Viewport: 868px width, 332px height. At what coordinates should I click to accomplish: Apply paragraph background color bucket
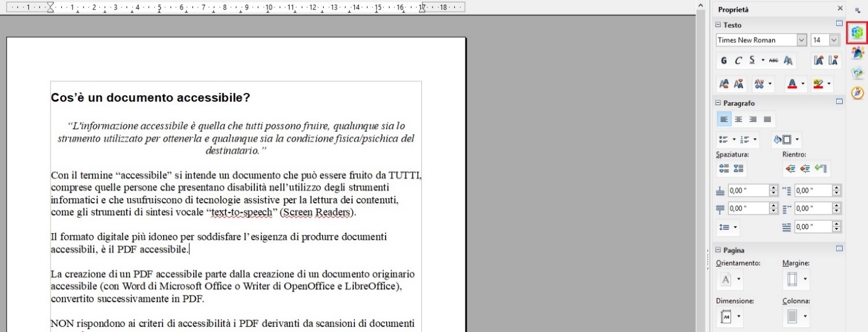[781, 140]
